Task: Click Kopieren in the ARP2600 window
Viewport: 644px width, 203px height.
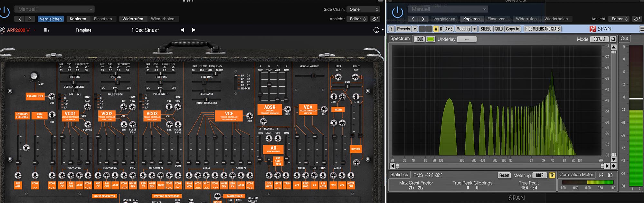Action: pyautogui.click(x=78, y=19)
